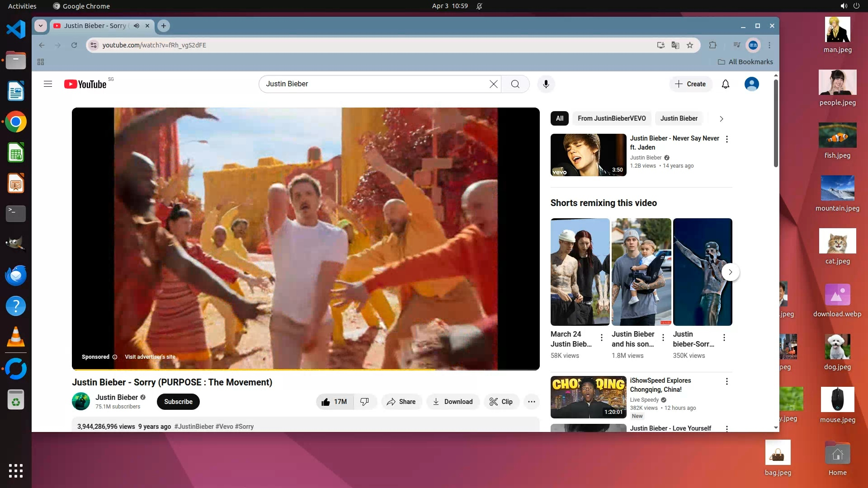Mute the tab audio speaker icon
868x488 pixels.
(137, 26)
